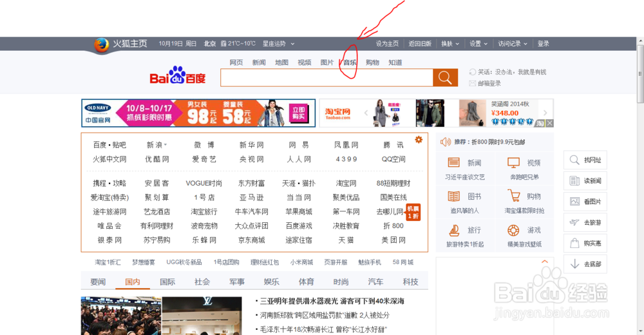
Task: Open the 奔跑吧兄弟 video link
Action: coord(524,177)
